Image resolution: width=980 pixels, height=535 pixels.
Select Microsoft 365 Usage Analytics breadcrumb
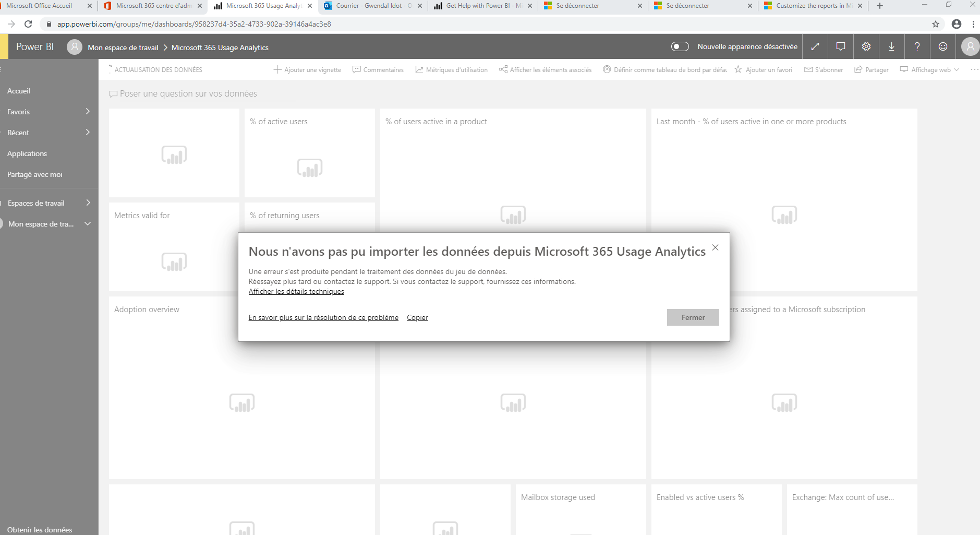point(220,47)
